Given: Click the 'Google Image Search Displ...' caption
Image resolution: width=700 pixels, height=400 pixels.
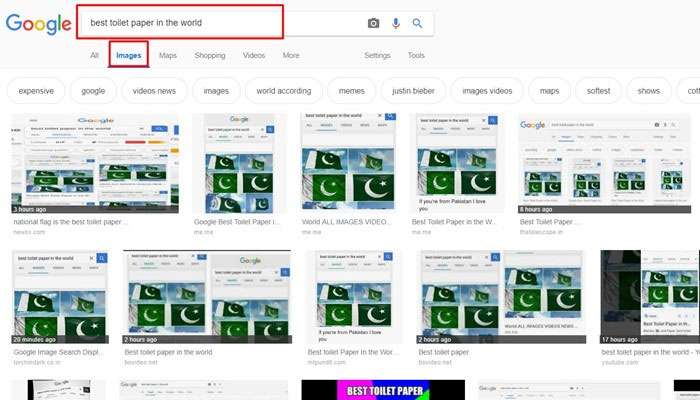Looking at the screenshot, I should pos(58,352).
